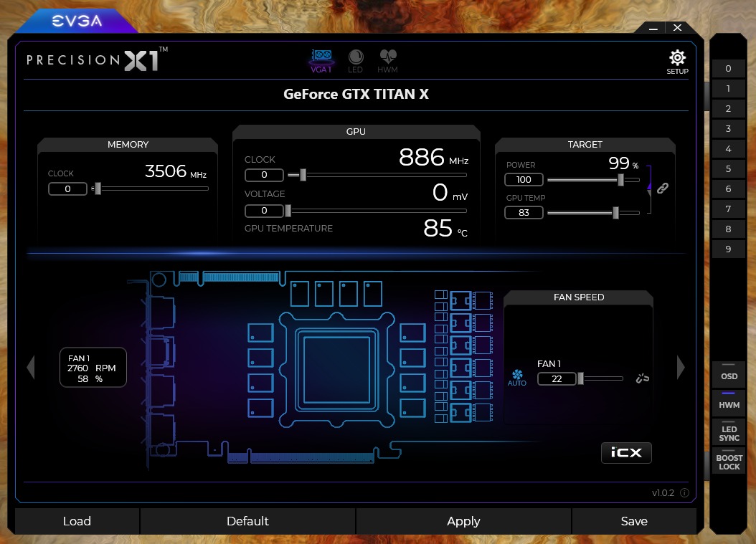Screen dimensions: 756x544
Task: Enable the BOOST LOCK toggle
Action: click(729, 462)
